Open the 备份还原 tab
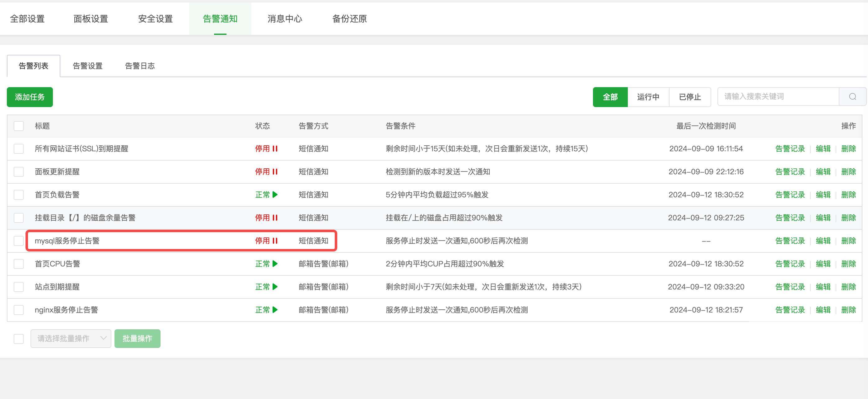 tap(349, 19)
